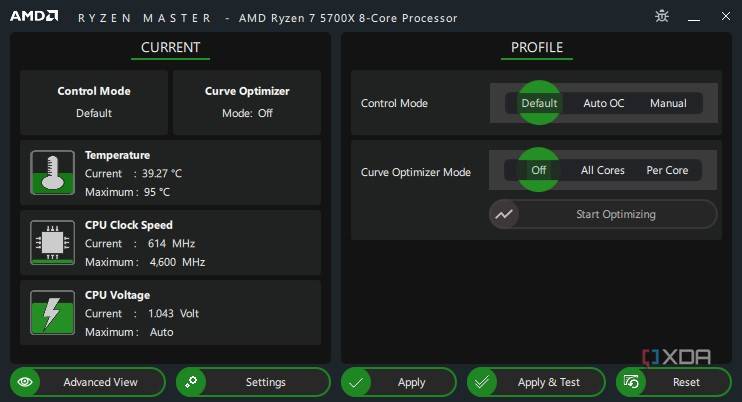Viewport: 742px width, 402px height.
Task: Switch control mode to Auto OC
Action: click(603, 103)
